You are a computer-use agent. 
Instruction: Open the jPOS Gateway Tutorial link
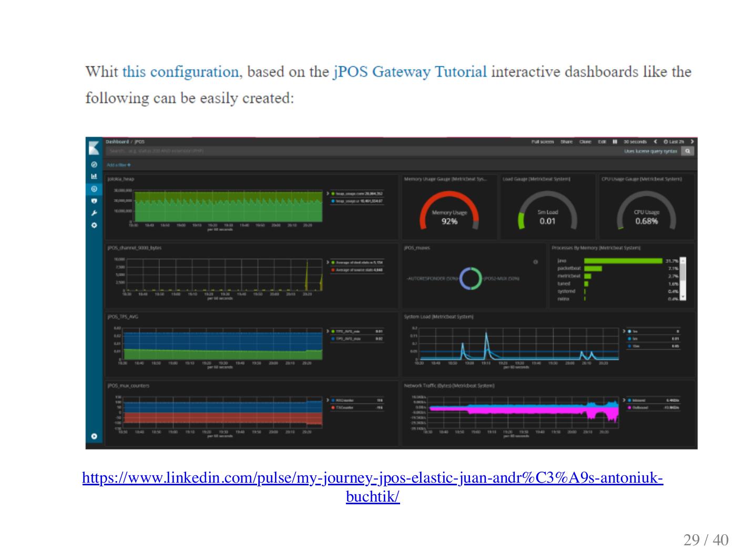[x=410, y=72]
